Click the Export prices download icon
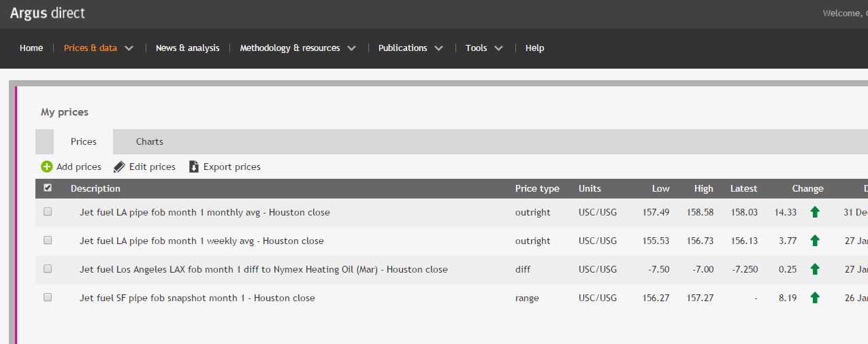The image size is (868, 344). click(193, 167)
